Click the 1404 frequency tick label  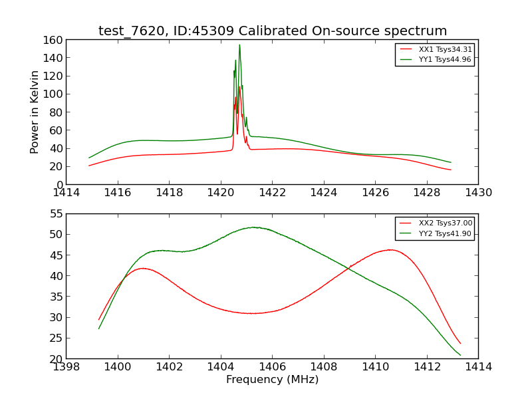click(x=221, y=367)
